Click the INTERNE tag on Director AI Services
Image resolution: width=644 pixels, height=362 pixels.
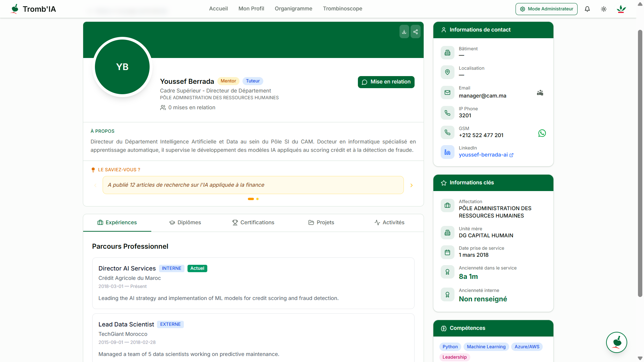(172, 268)
